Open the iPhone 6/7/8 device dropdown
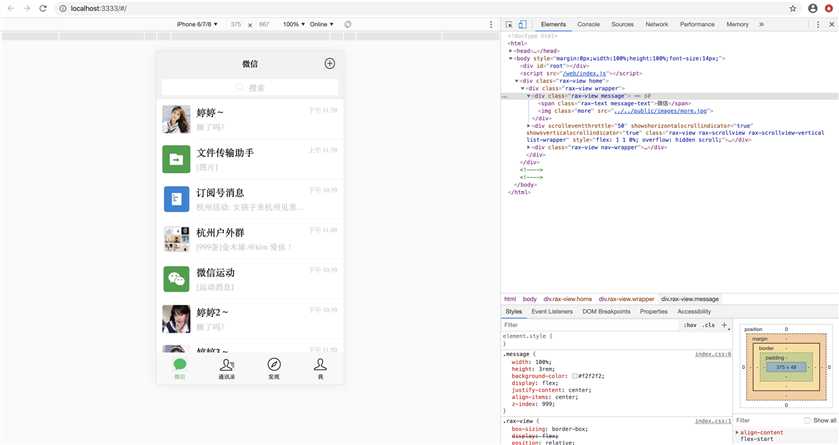 (x=197, y=25)
